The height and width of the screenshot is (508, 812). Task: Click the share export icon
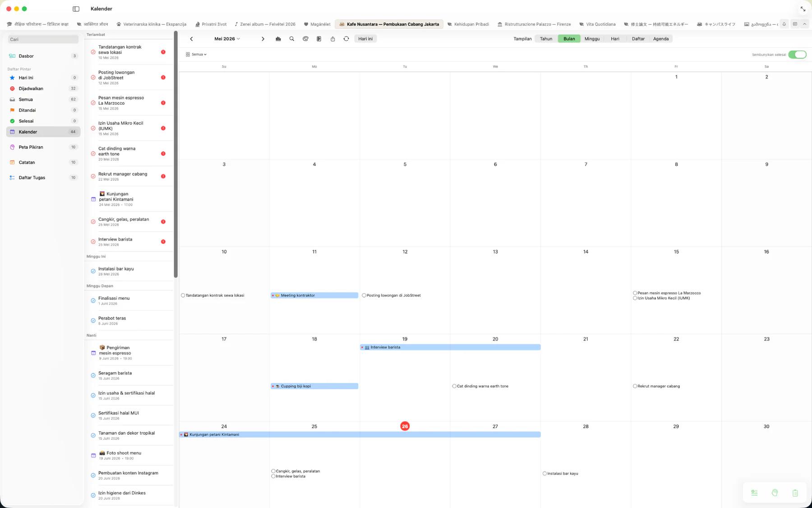click(x=332, y=39)
